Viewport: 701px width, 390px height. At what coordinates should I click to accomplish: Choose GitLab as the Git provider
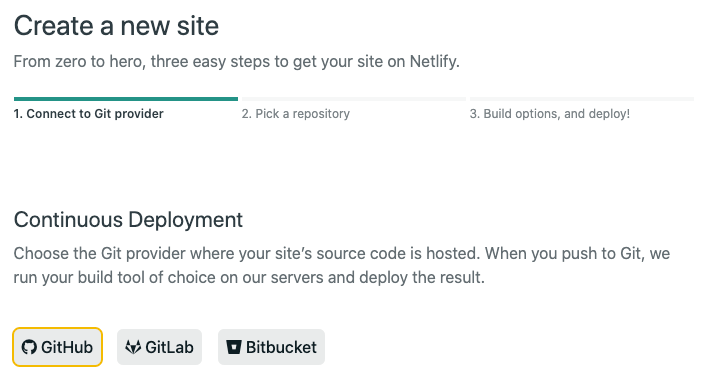pyautogui.click(x=160, y=347)
